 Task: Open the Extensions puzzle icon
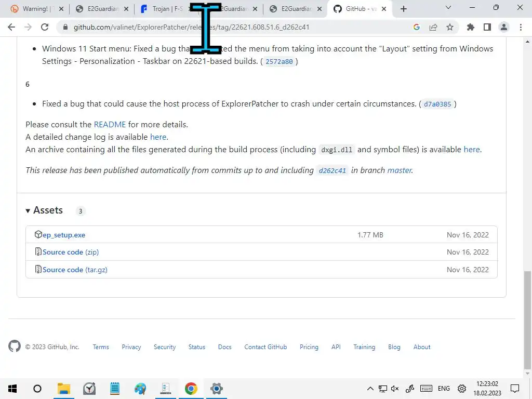(470, 27)
